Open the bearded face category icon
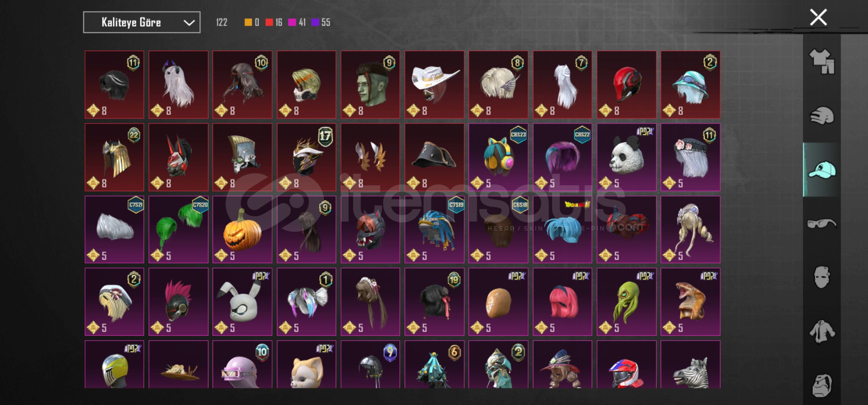The image size is (868, 405). (822, 385)
